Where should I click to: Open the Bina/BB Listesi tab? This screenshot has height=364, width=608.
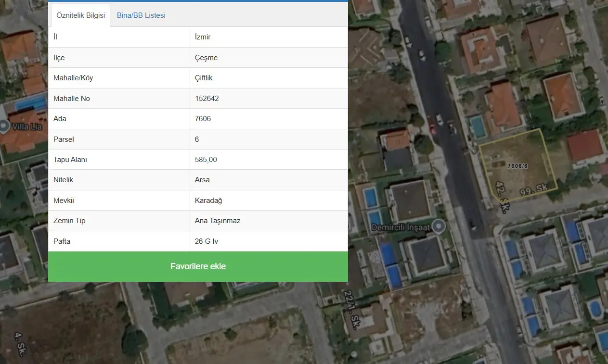(x=141, y=15)
